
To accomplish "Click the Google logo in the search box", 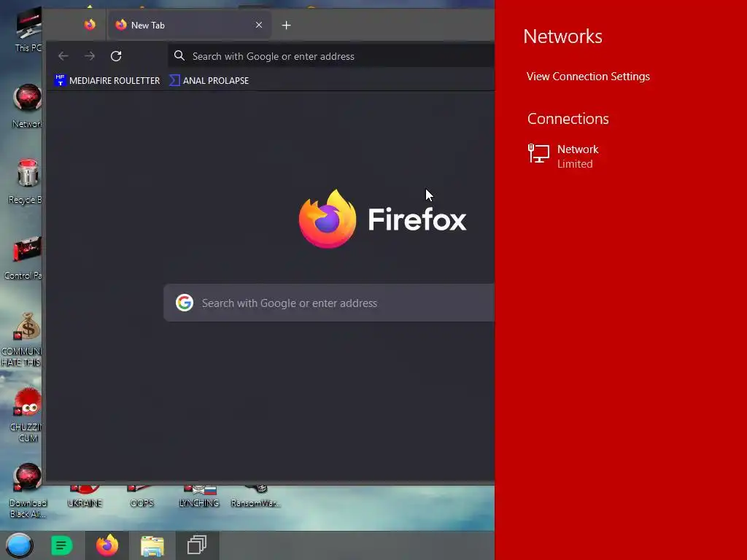I will (x=185, y=303).
